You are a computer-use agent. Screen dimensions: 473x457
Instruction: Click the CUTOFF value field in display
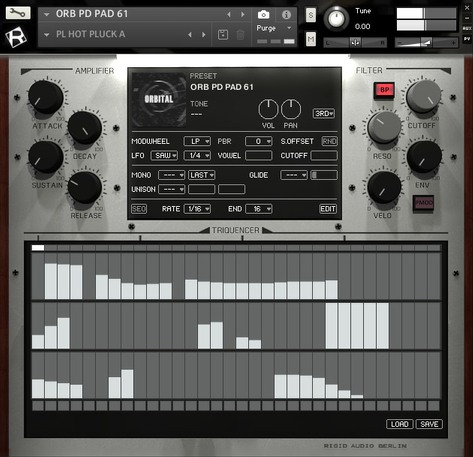[x=324, y=155]
